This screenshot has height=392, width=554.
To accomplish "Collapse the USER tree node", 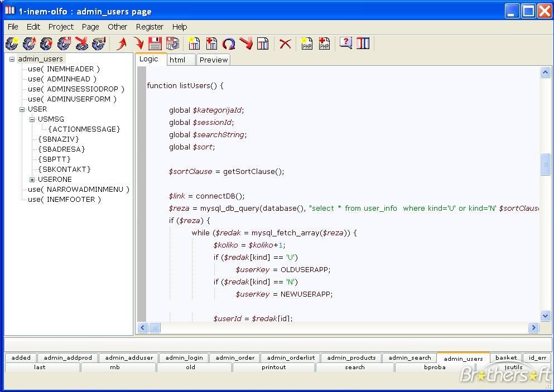I will point(22,109).
